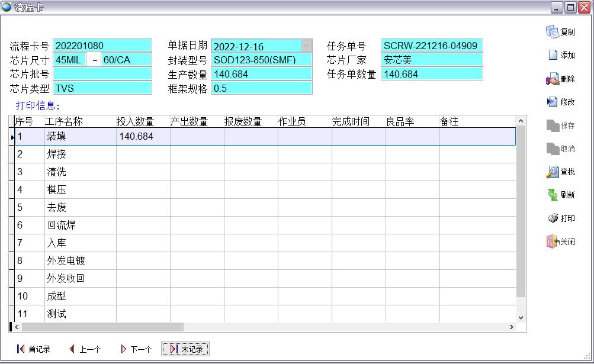Click the 刷新 (Refresh) icon button
This screenshot has width=594, height=364.
pyautogui.click(x=560, y=195)
